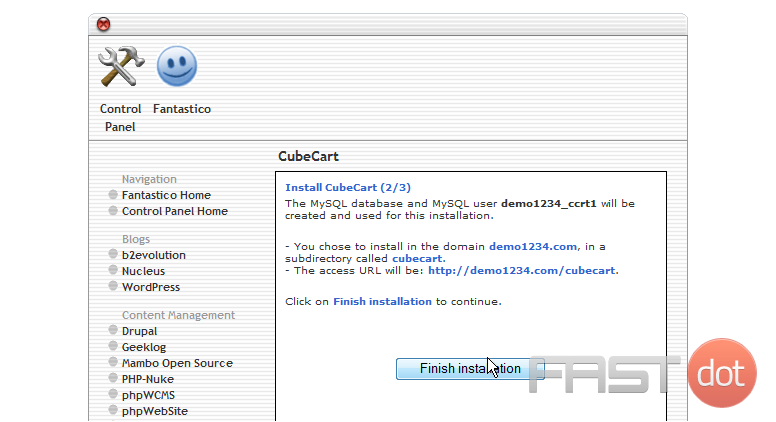Click the bullet icon beside Mambo Open Source

tap(113, 362)
